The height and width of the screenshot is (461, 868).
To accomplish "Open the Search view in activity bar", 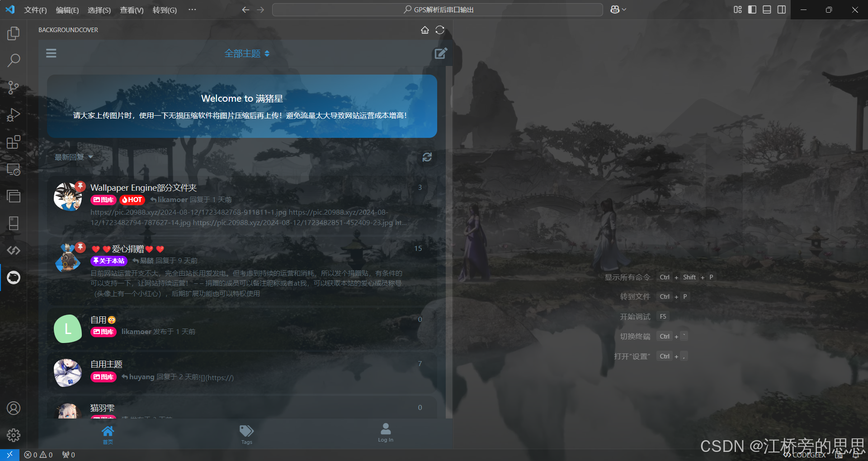I will [14, 61].
